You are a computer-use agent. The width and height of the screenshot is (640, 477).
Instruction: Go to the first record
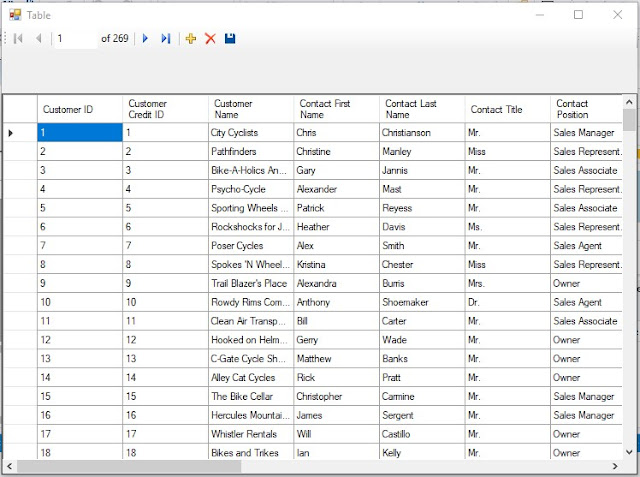(18, 39)
